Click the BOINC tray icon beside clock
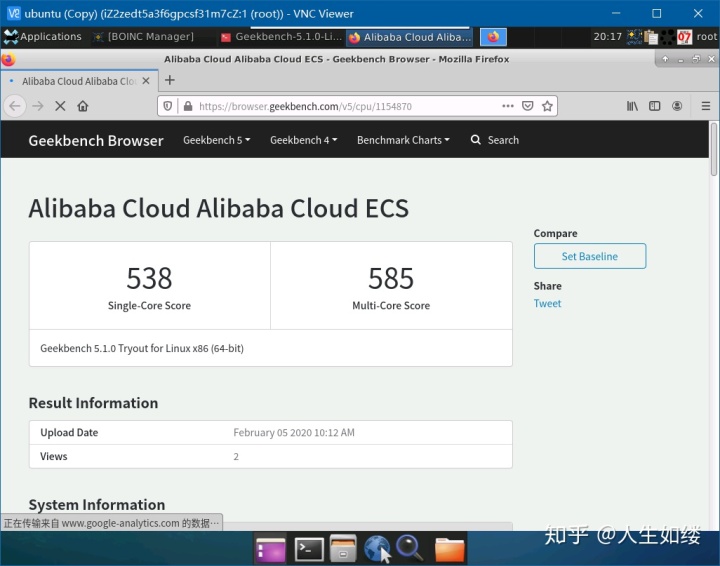Screen dimensions: 720x566 tap(634, 37)
